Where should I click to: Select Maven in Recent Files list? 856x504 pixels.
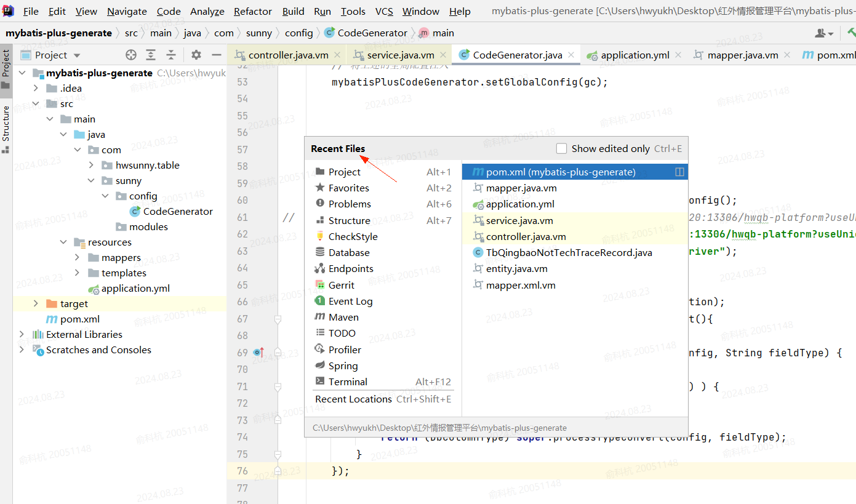[343, 318]
